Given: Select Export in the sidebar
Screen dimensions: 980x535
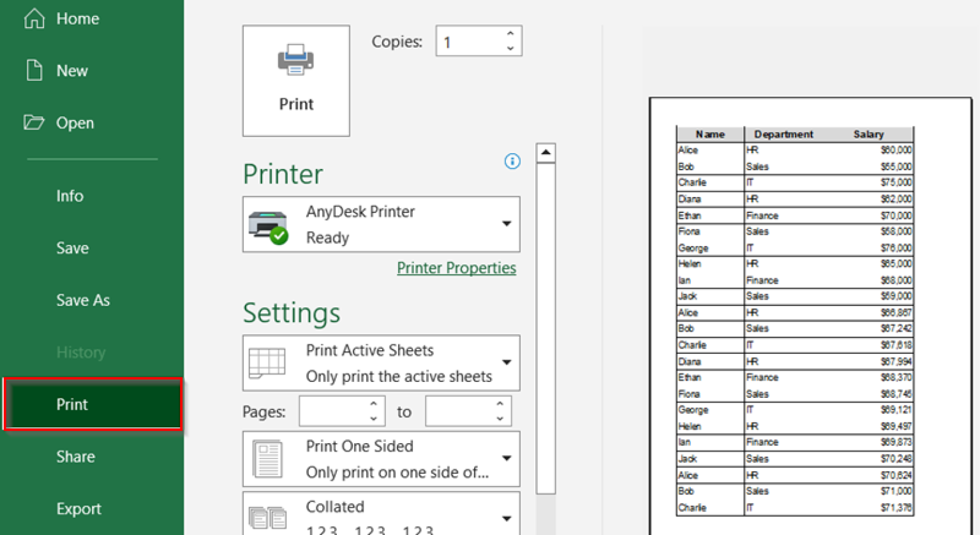Looking at the screenshot, I should (x=78, y=508).
